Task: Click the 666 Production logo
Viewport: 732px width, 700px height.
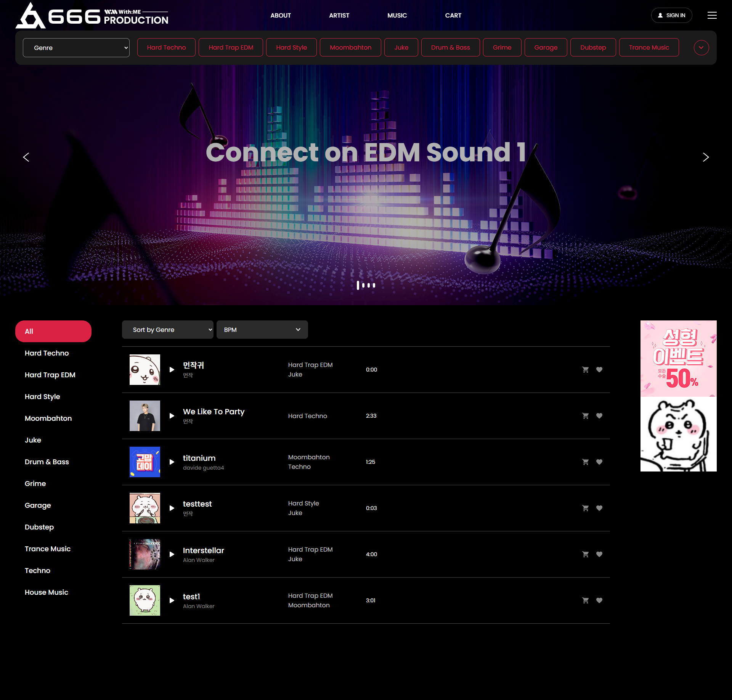Action: [92, 16]
